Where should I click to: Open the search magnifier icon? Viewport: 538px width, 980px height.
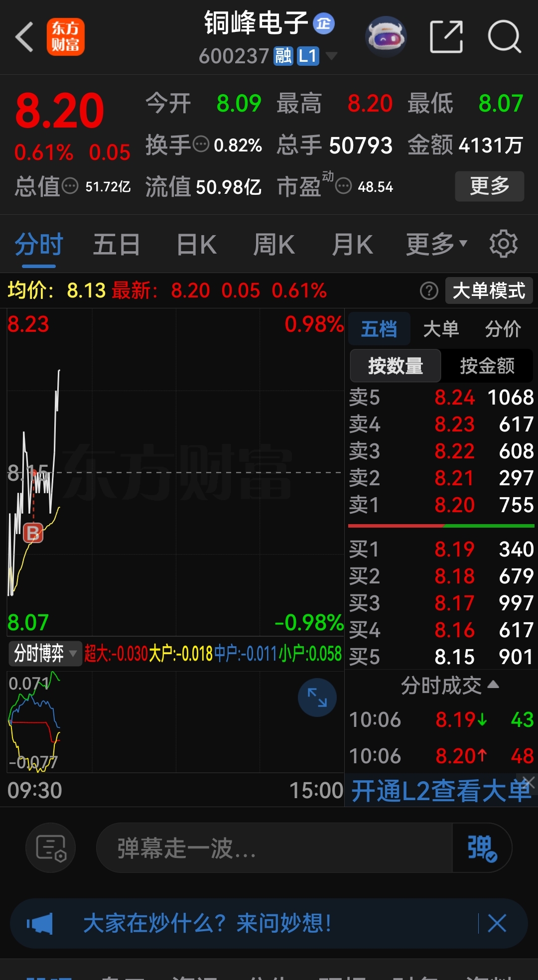pos(504,37)
